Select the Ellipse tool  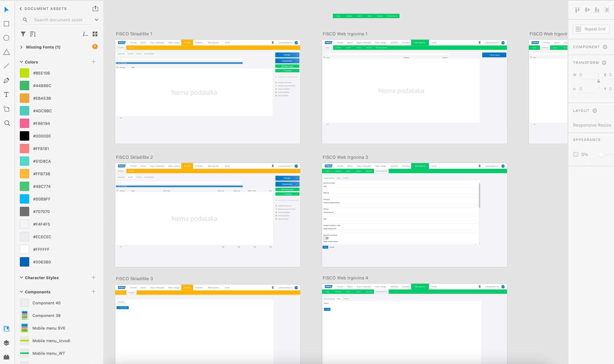click(x=6, y=38)
